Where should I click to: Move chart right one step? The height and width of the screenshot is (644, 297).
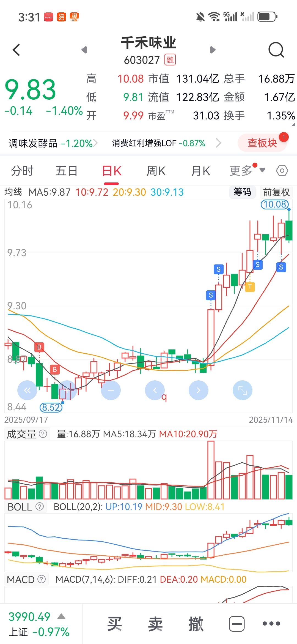(199, 390)
